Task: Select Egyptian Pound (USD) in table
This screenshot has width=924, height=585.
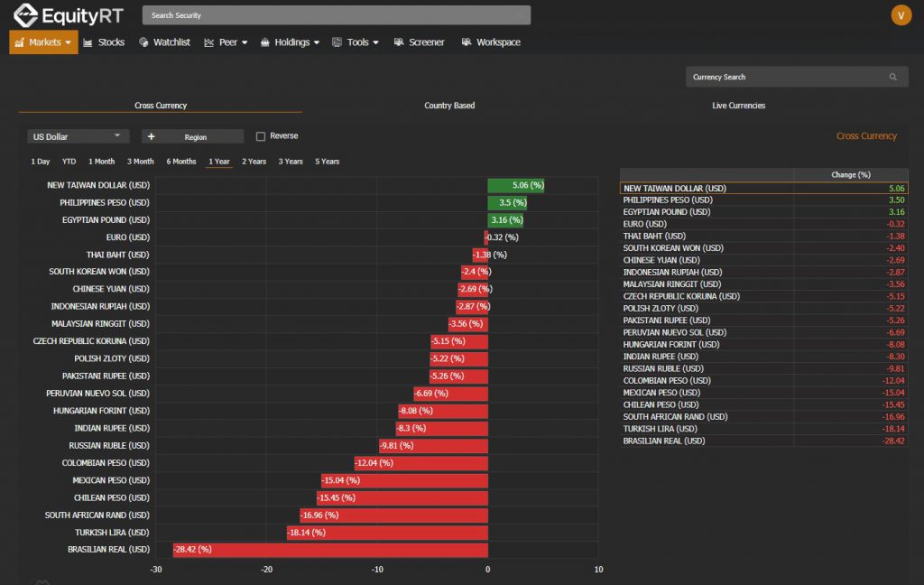Action: coord(763,212)
